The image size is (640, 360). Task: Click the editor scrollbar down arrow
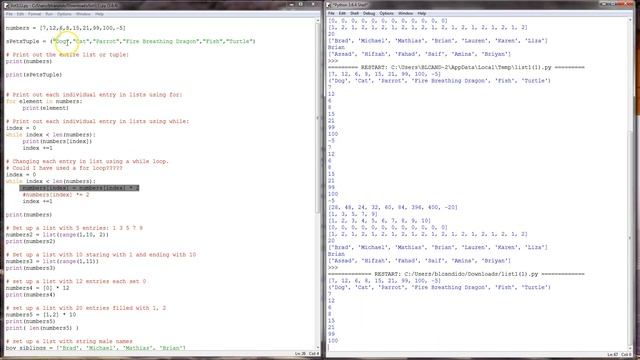tap(318, 347)
